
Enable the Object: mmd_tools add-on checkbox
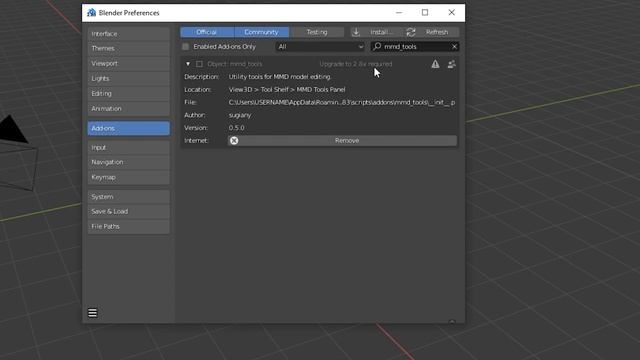pyautogui.click(x=199, y=64)
